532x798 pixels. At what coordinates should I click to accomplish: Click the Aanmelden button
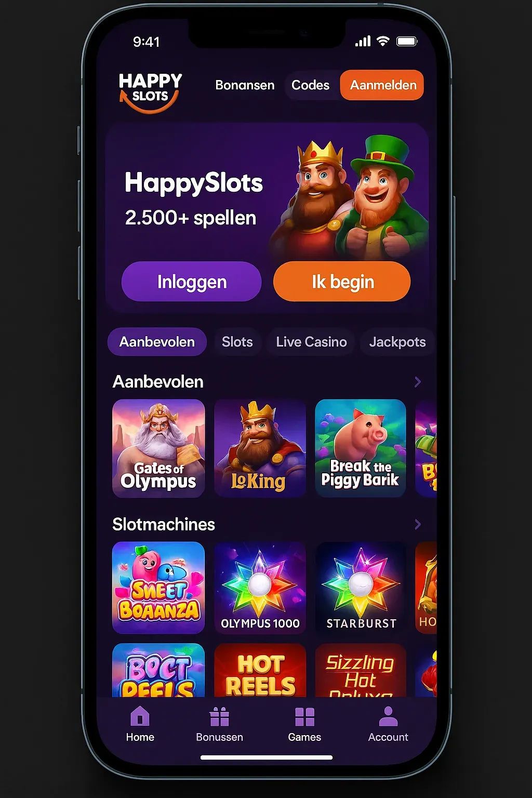382,85
